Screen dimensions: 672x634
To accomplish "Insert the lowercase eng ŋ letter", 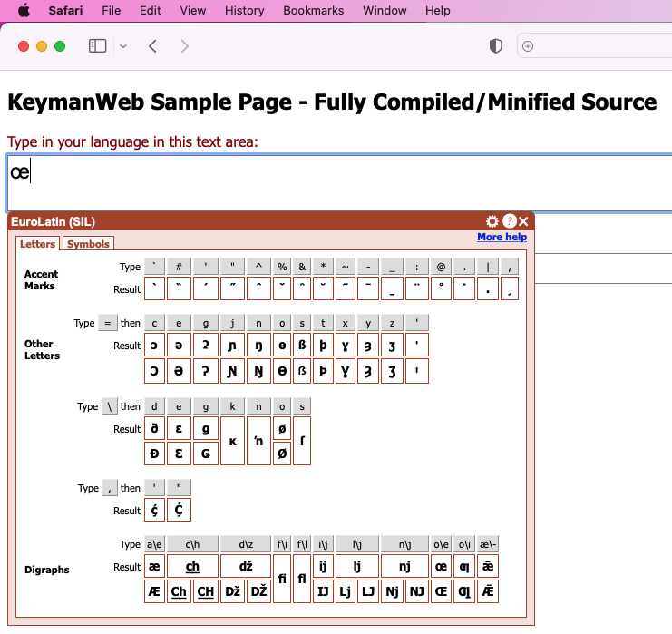I will point(258,345).
